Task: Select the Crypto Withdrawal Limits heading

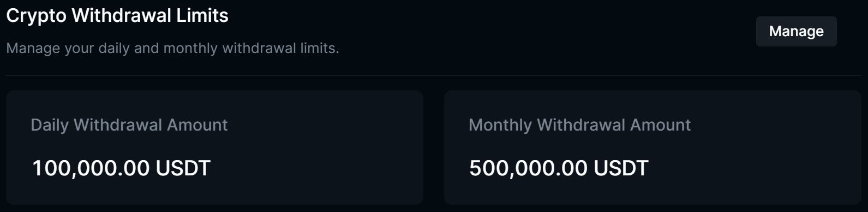Action: point(117,16)
